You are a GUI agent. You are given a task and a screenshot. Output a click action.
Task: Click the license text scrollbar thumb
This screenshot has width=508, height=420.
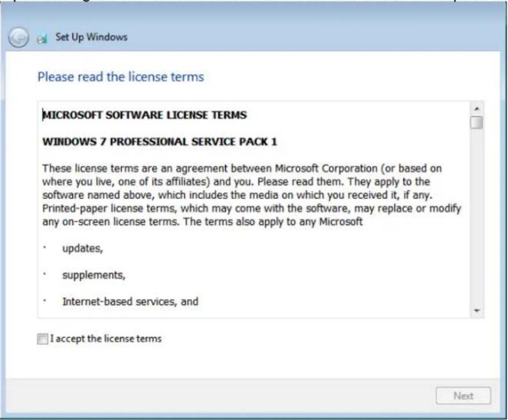pyautogui.click(x=477, y=123)
